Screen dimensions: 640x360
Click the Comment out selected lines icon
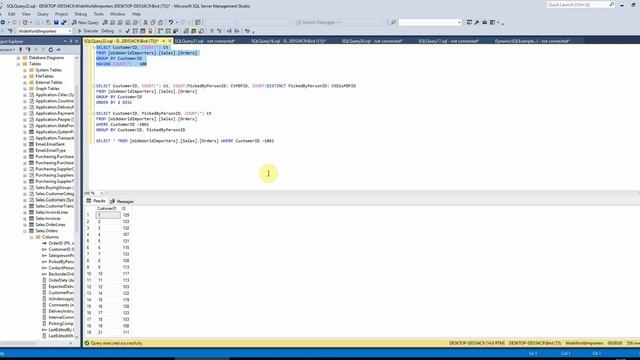pyautogui.click(x=211, y=31)
